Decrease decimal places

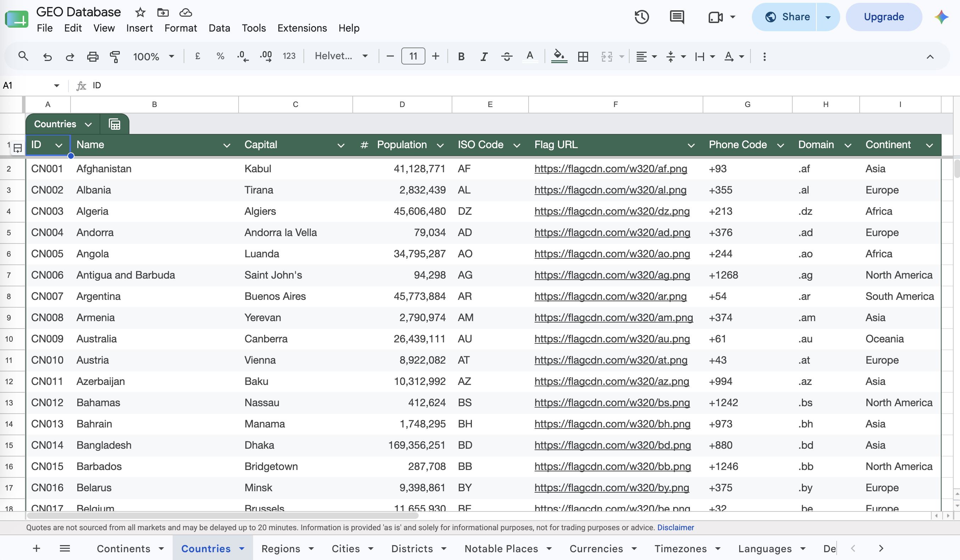(243, 56)
